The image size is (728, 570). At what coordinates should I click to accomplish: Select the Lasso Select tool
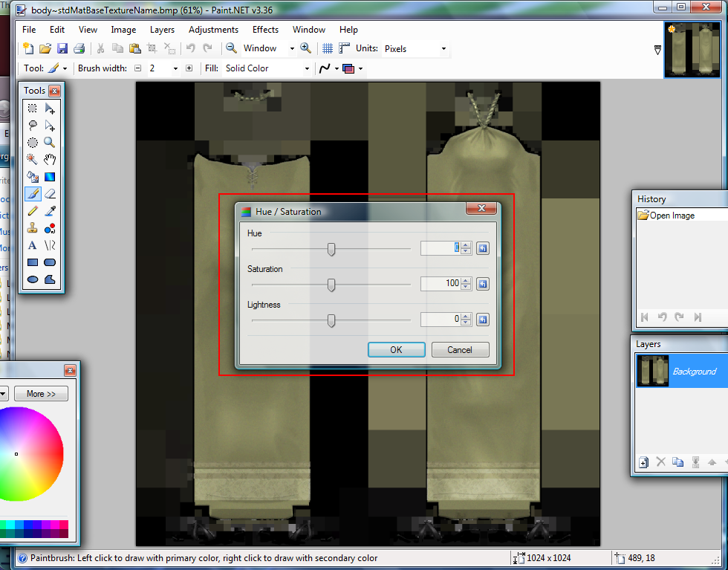(33, 126)
